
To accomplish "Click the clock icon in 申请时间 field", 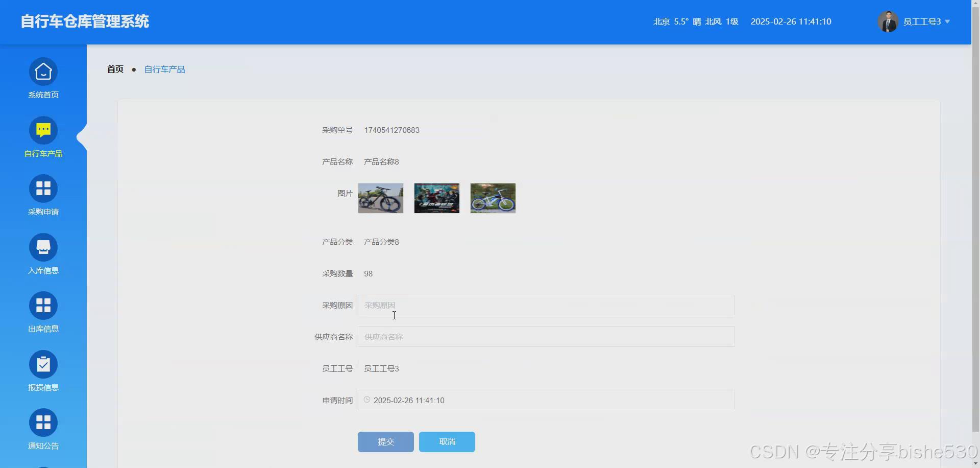I will [x=367, y=400].
